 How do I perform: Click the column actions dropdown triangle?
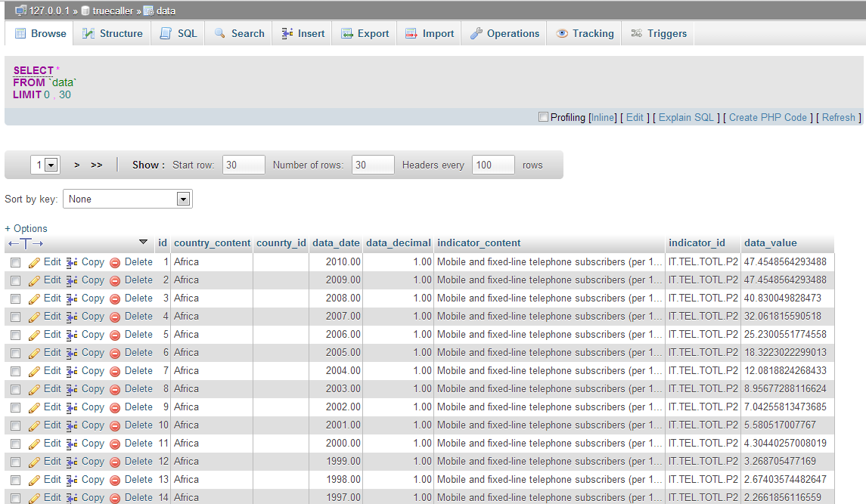pyautogui.click(x=143, y=242)
